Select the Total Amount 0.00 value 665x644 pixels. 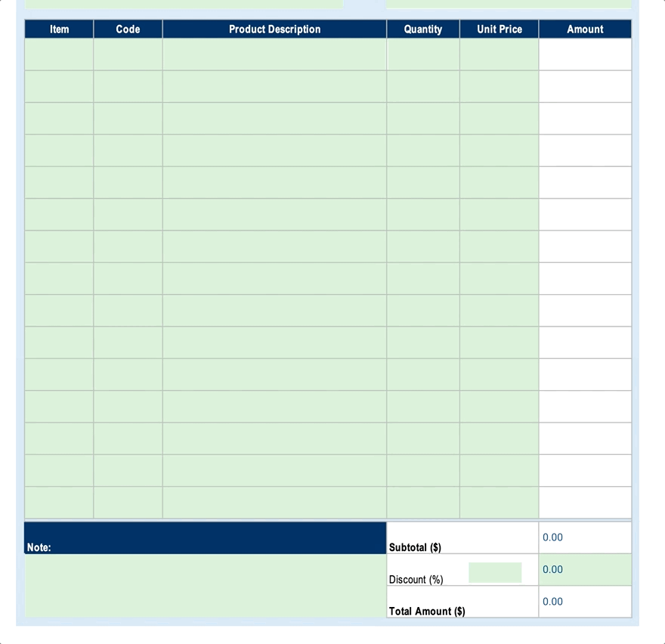pos(552,602)
